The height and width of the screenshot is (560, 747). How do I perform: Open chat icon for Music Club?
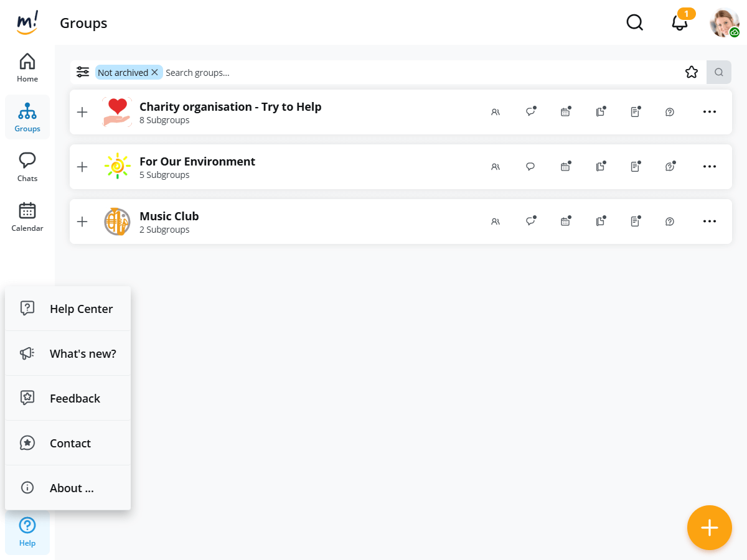(530, 222)
